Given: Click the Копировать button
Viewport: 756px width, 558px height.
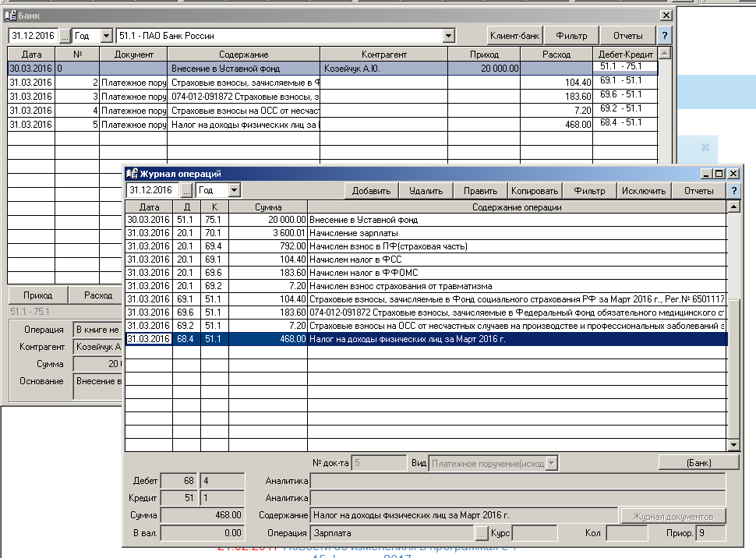Looking at the screenshot, I should click(535, 191).
